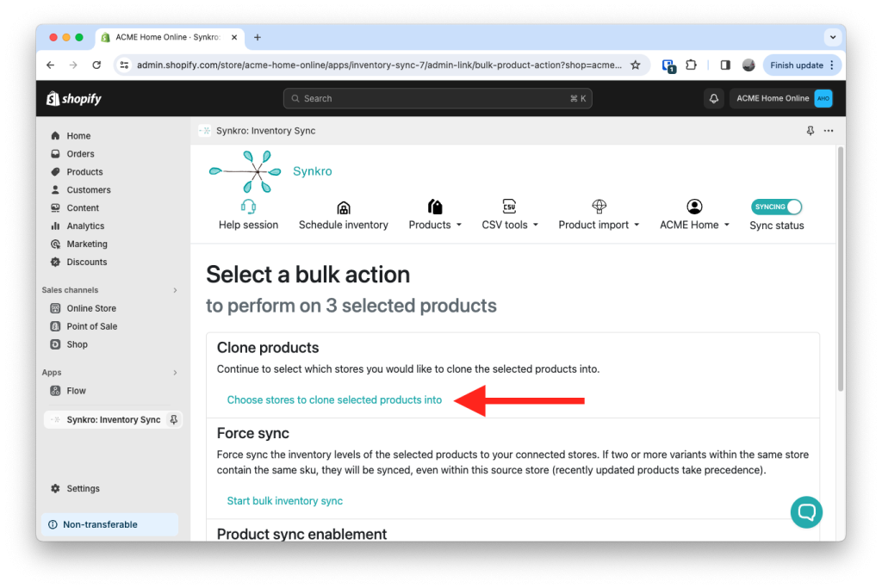
Task: Expand the Product import dropdown
Action: (x=599, y=225)
